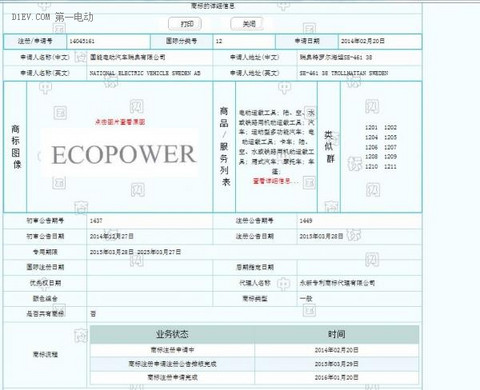480x390 pixels.
Task: Click the 代理人名称 label
Action: point(255,283)
